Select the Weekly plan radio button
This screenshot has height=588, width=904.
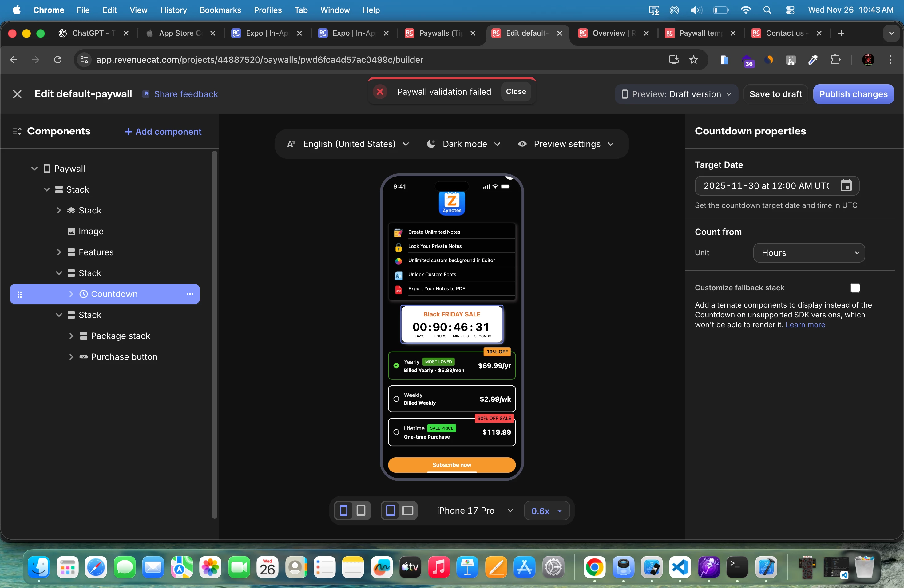point(396,399)
